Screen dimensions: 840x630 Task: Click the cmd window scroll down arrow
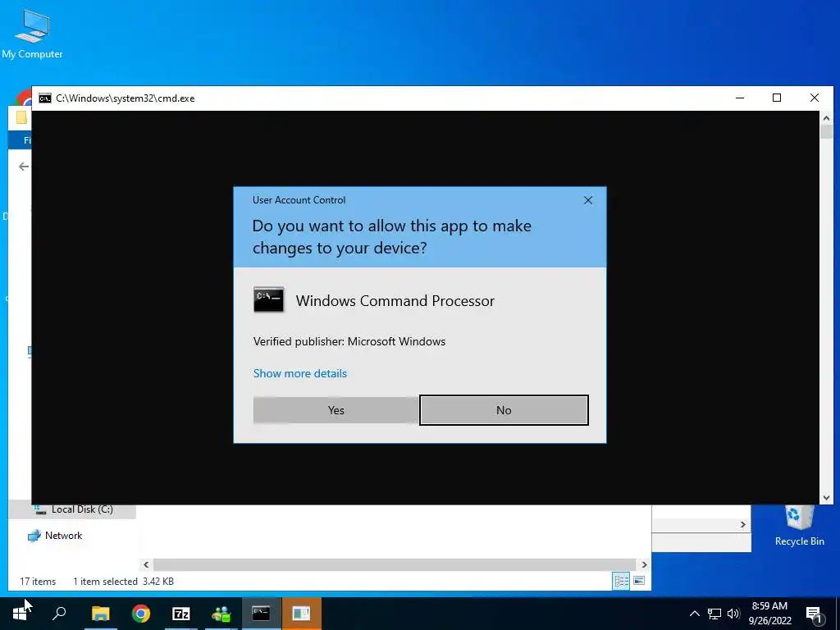[826, 498]
